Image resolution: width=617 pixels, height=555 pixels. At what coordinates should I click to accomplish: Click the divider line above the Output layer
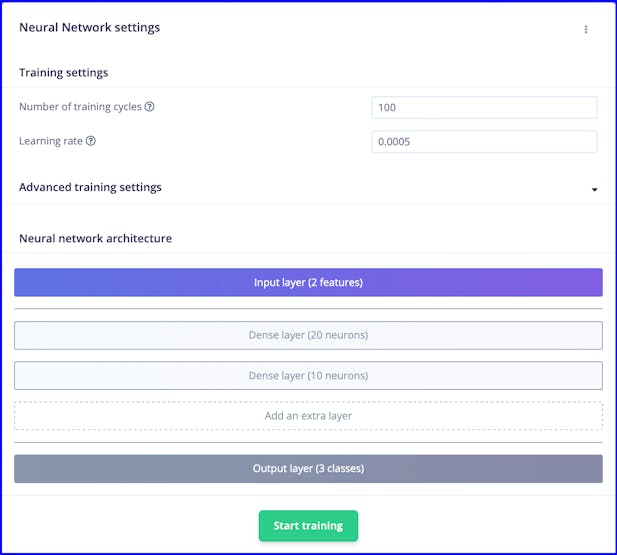click(x=308, y=442)
